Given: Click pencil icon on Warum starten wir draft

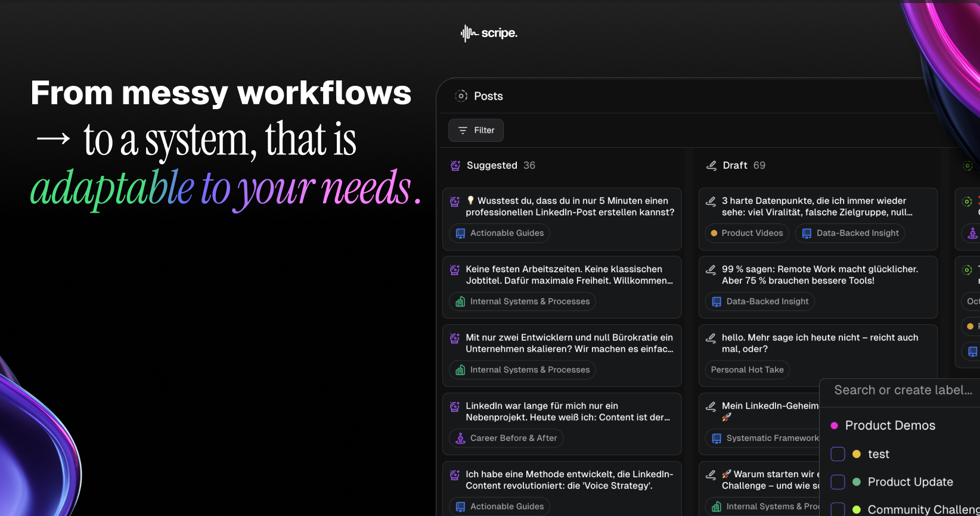Looking at the screenshot, I should pos(711,475).
